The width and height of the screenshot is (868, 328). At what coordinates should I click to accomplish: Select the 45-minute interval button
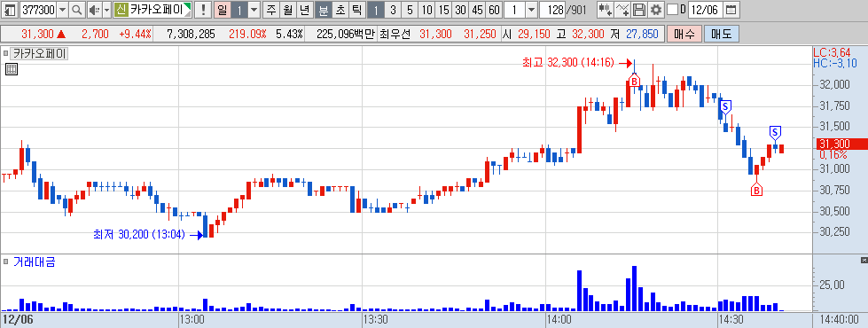click(x=477, y=10)
